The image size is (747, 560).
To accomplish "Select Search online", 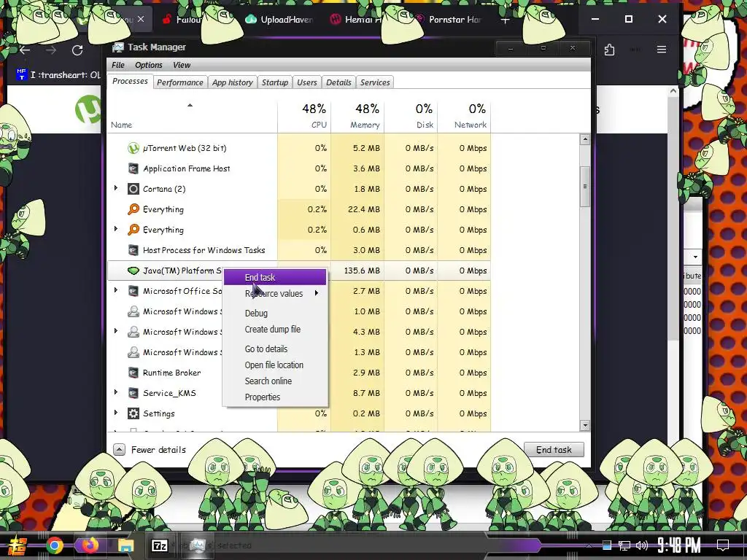I will (275, 381).
